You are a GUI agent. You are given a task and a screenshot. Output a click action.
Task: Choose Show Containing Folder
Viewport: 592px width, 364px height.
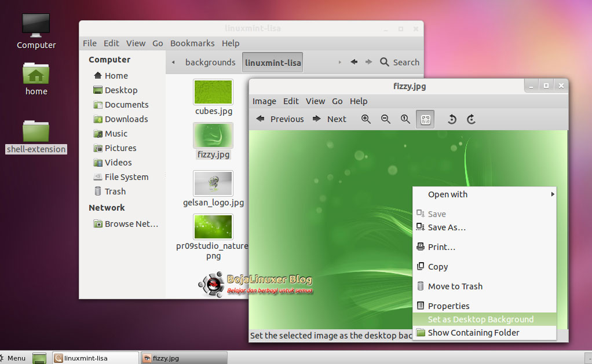pos(484,333)
